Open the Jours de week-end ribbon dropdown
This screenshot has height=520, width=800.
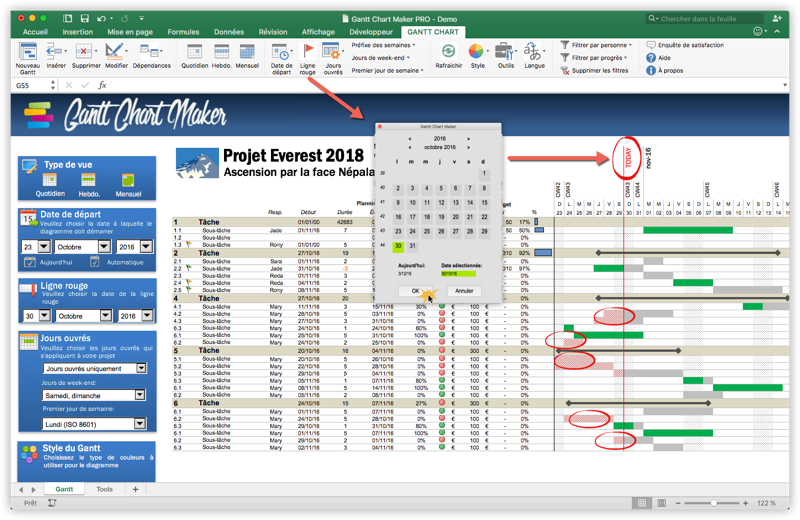[381, 58]
